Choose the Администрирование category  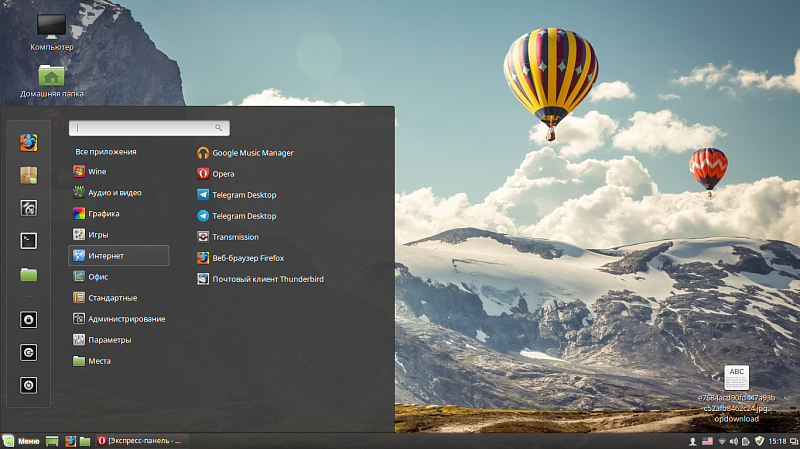(126, 319)
